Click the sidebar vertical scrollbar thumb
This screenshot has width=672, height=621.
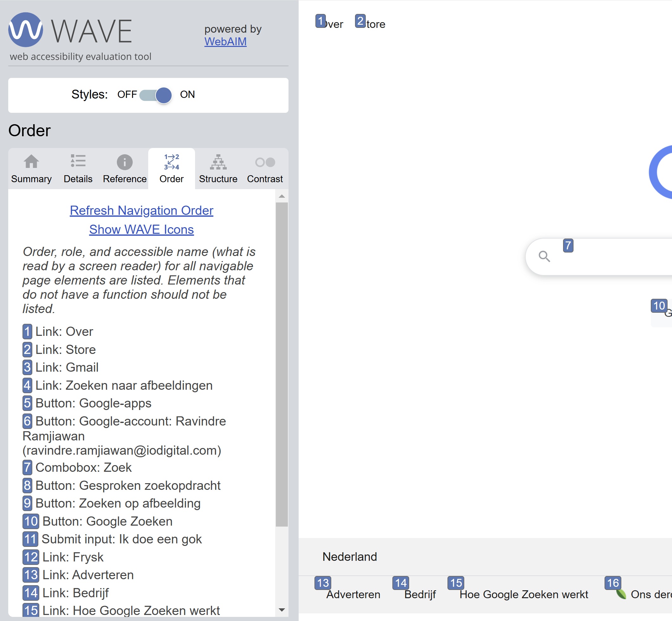tap(282, 364)
